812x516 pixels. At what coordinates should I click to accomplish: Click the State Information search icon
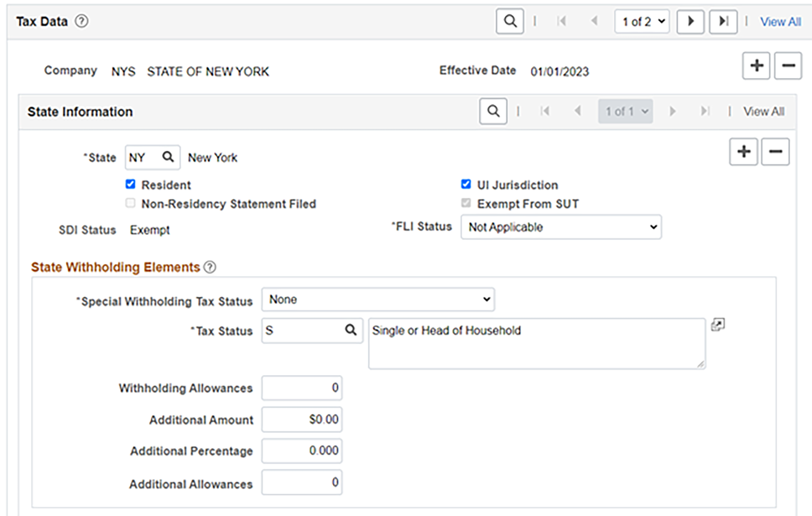click(493, 111)
